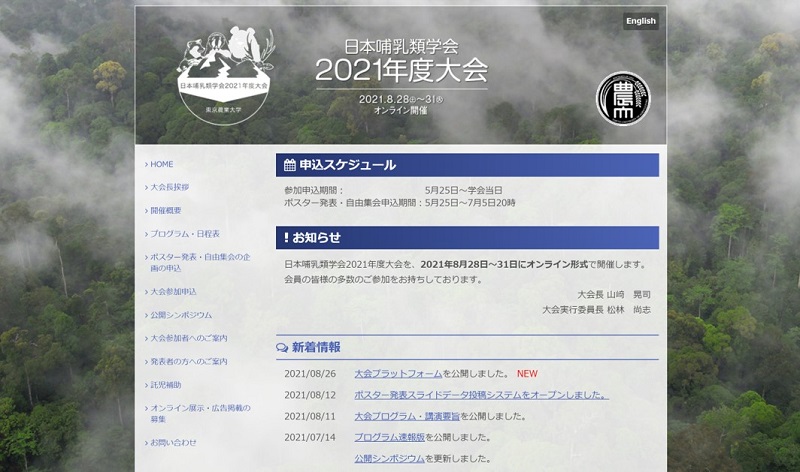Open the 大会長挨拶 sidebar page
This screenshot has width=800, height=472.
coord(169,187)
